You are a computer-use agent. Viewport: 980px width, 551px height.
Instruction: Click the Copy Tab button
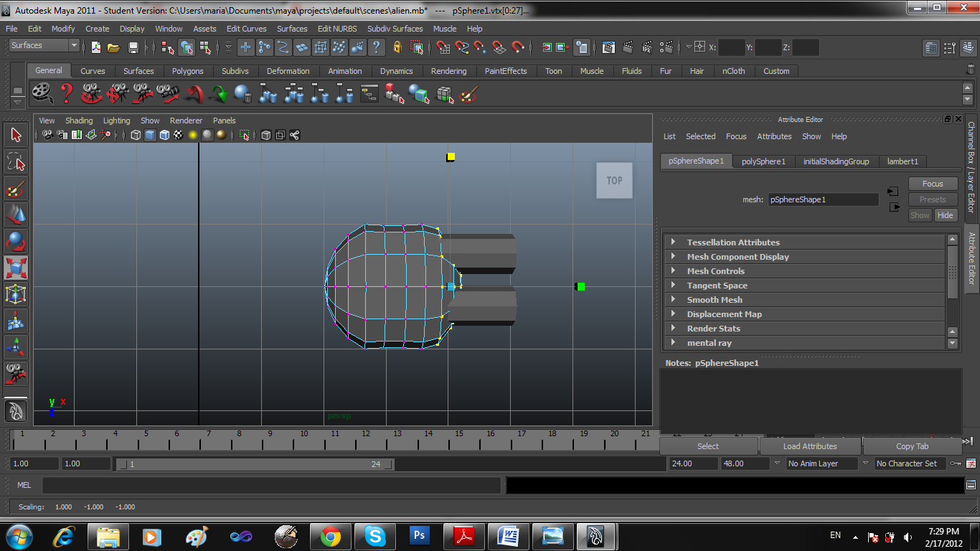[x=912, y=446]
